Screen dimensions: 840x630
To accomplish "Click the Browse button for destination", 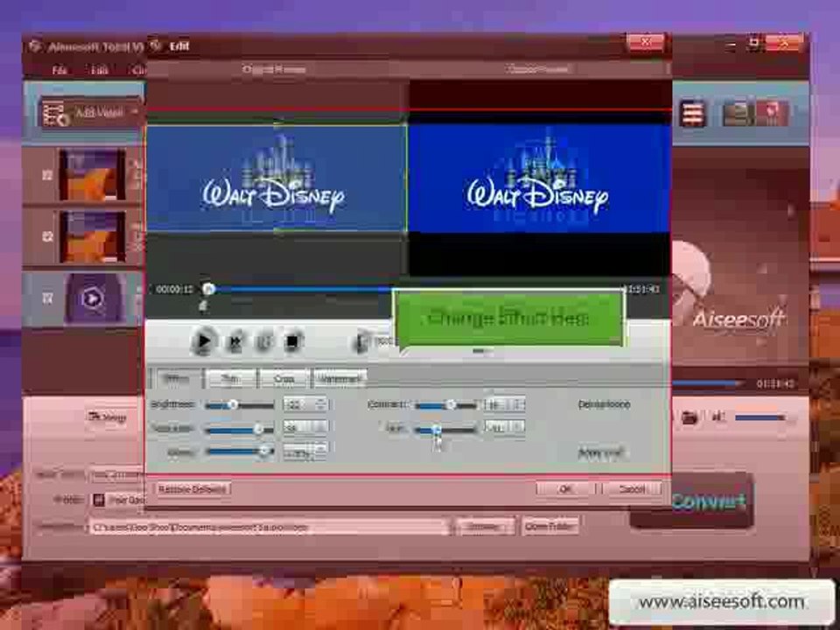I will tap(484, 527).
